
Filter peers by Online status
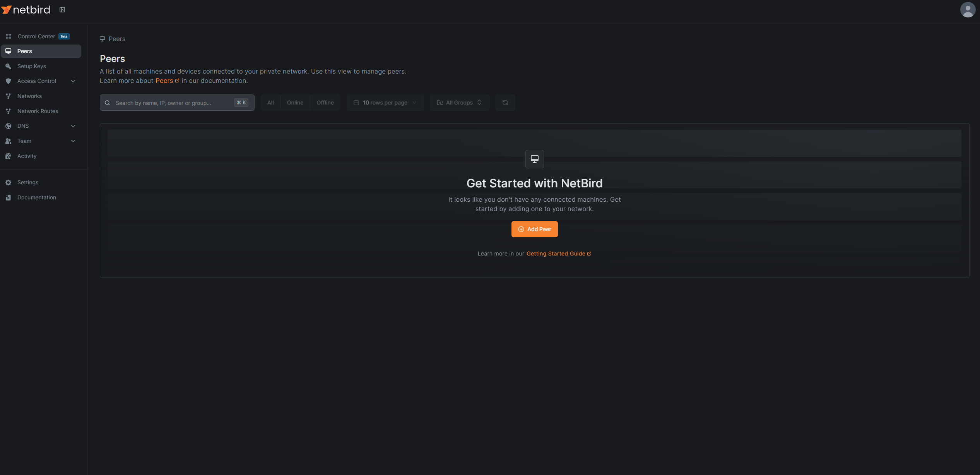point(295,103)
